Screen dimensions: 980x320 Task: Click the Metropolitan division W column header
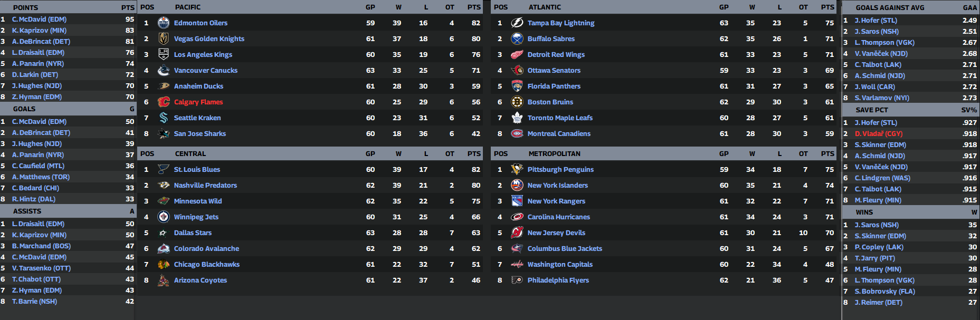point(752,154)
